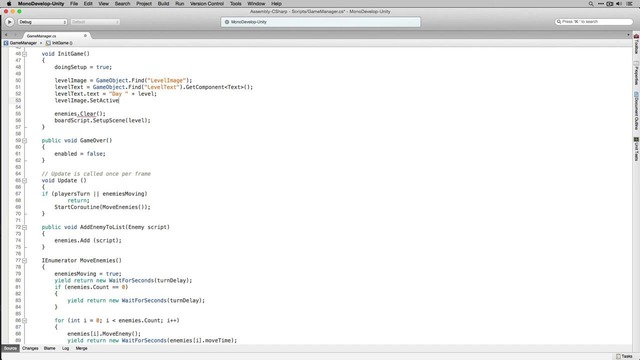Click the 'boardScript.SetupScene(level);' line

(102, 120)
